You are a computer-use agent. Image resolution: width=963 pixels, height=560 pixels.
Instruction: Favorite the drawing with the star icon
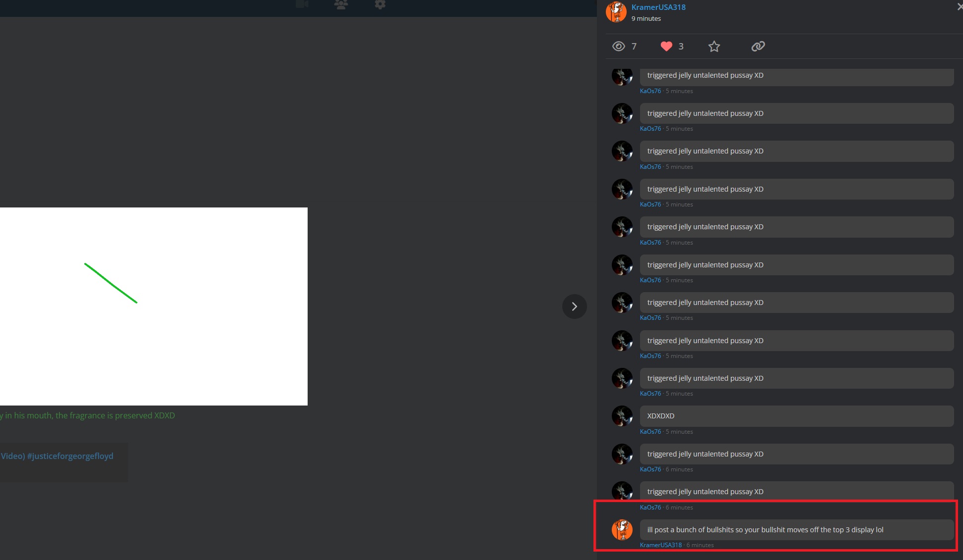(x=714, y=47)
